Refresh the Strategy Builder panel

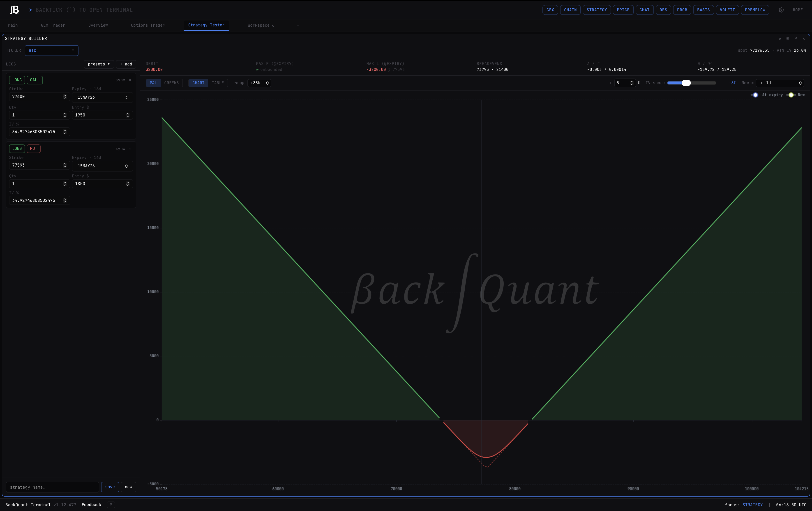(780, 38)
